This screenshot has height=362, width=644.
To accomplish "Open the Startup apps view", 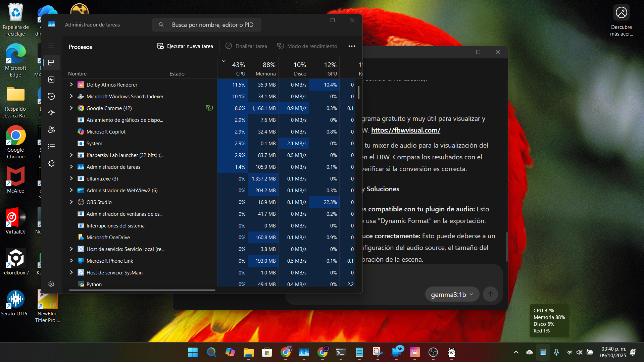I will coord(51,113).
